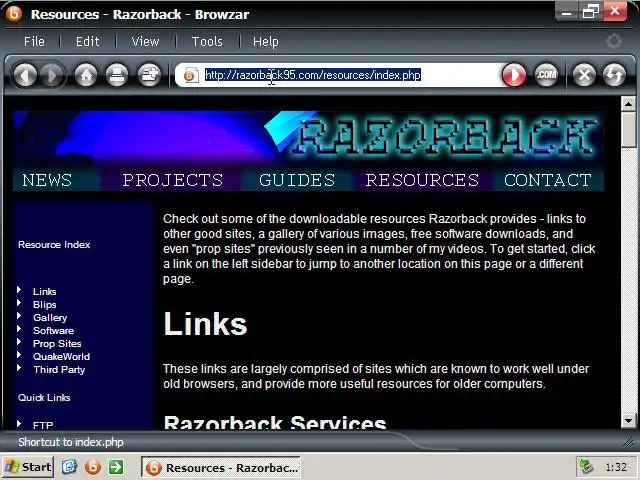The image size is (640, 480).
Task: Open the Software sidebar link
Action: 53,331
